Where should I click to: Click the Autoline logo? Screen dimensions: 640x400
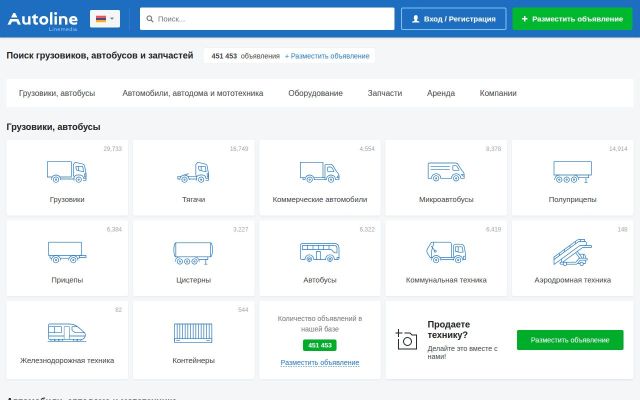tap(43, 20)
